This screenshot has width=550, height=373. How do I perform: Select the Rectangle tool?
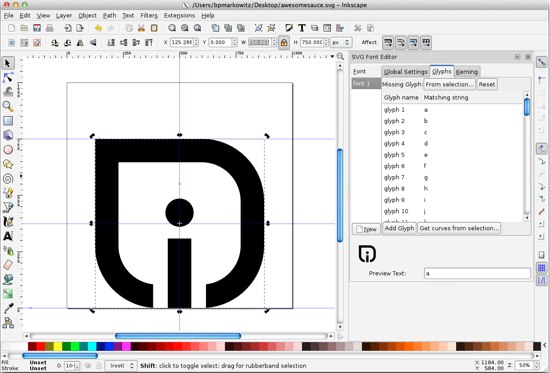tap(8, 121)
